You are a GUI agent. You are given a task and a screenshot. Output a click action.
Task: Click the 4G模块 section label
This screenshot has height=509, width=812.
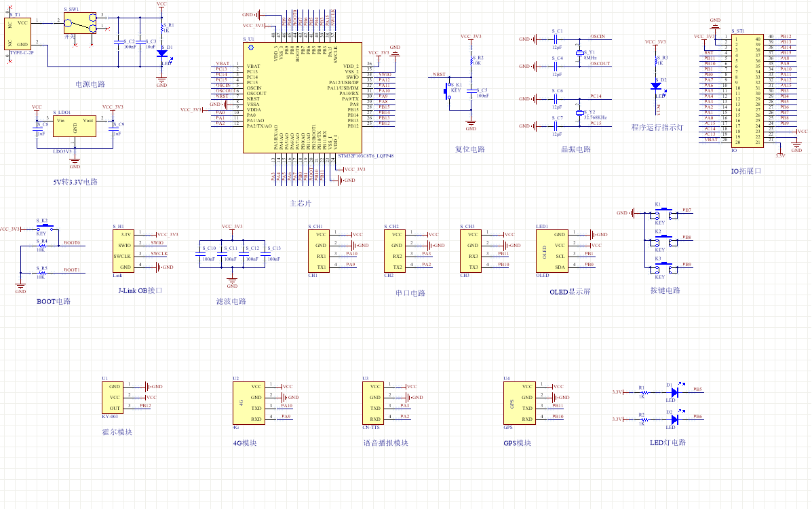click(x=245, y=443)
